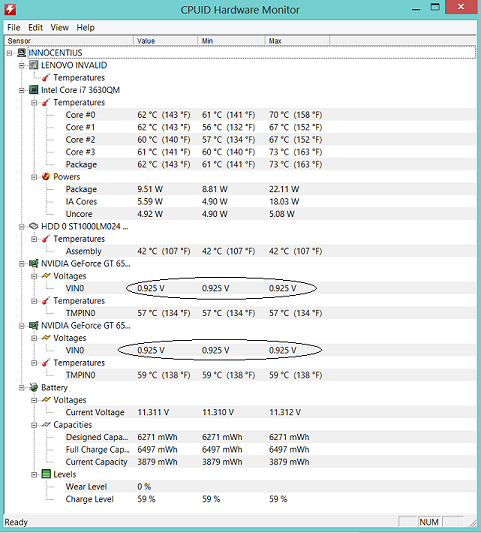Select the Core #0 row
Screen dimensions: 481x533
tap(270, 115)
